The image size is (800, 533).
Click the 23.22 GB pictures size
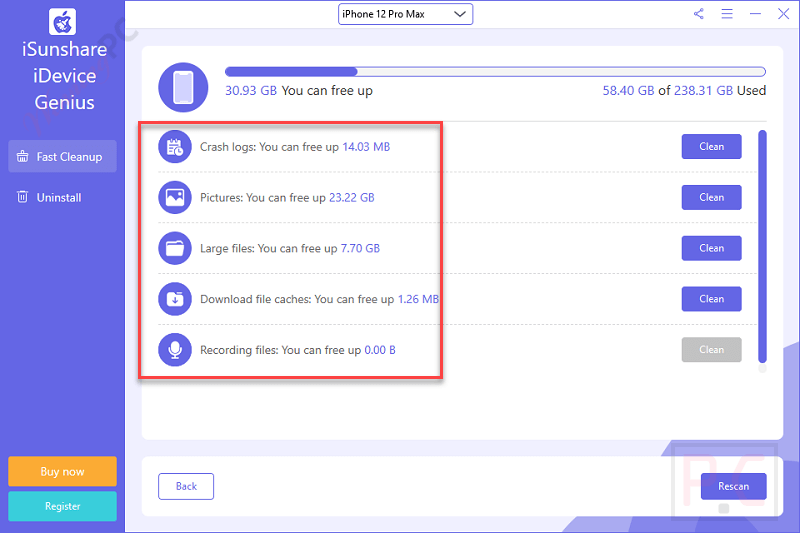tap(352, 197)
